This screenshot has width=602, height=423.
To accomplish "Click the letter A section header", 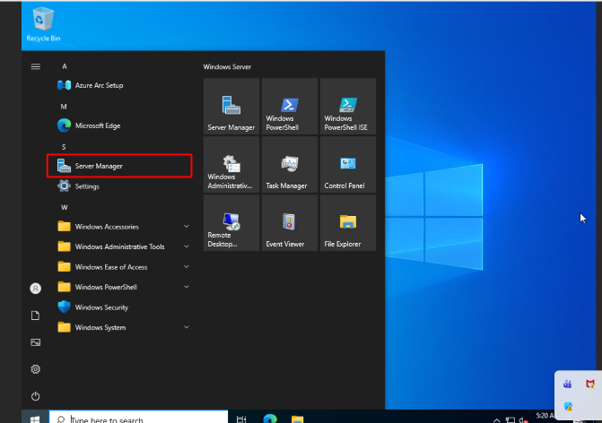I will 64,66.
